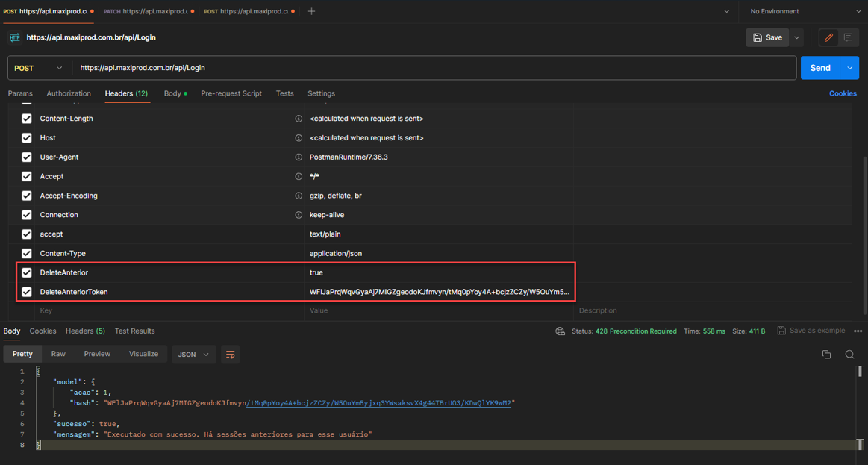
Task: Click the HTTP request type icon
Action: (x=15, y=37)
